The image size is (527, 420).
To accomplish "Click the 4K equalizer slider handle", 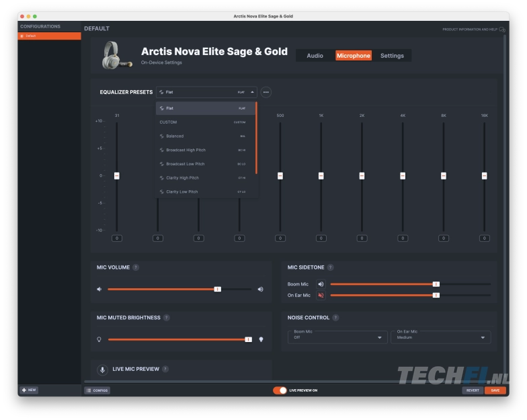I will pos(403,176).
